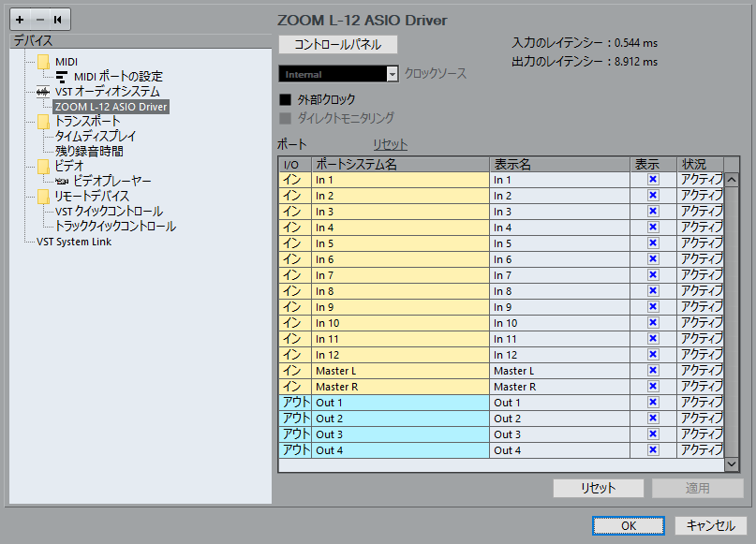Click the minus remove device icon
This screenshot has width=756, height=544.
40,20
